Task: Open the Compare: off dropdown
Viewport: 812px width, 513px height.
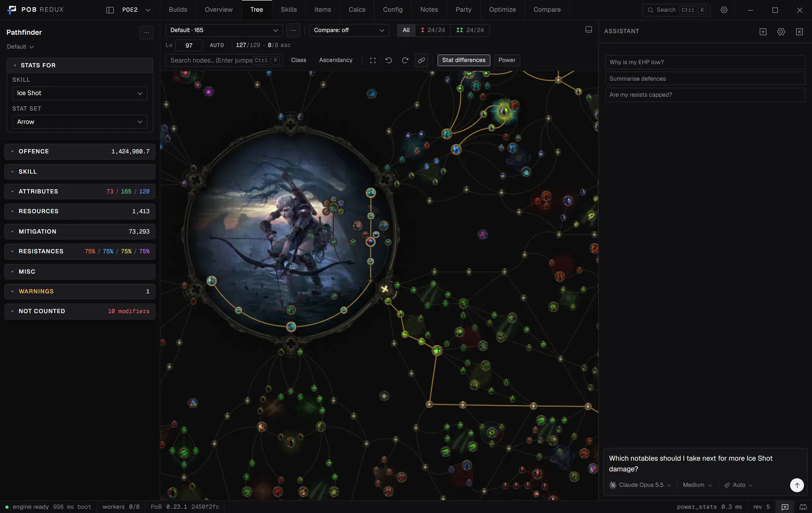Action: 349,30
